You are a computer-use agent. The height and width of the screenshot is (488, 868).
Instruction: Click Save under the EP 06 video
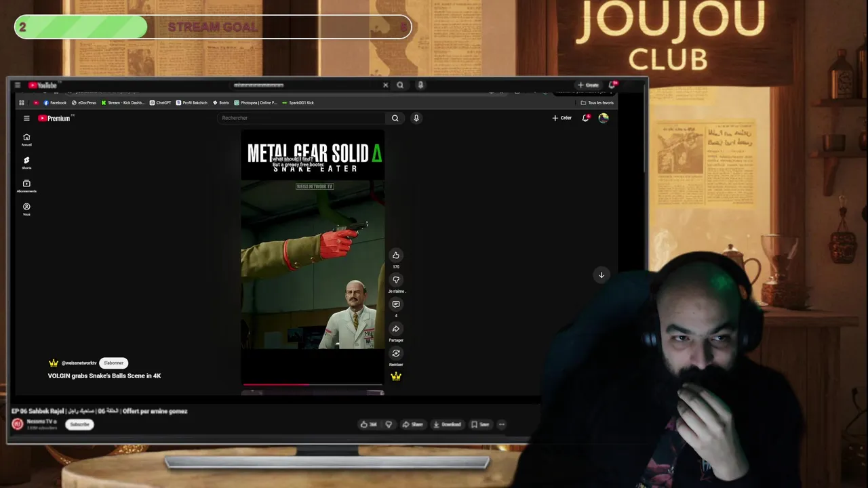[x=480, y=424]
